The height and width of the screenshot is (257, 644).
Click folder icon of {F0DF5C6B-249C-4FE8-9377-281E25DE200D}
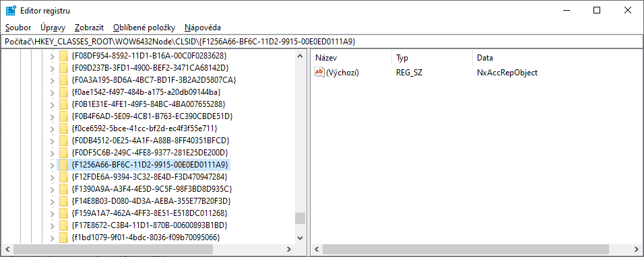(63, 153)
